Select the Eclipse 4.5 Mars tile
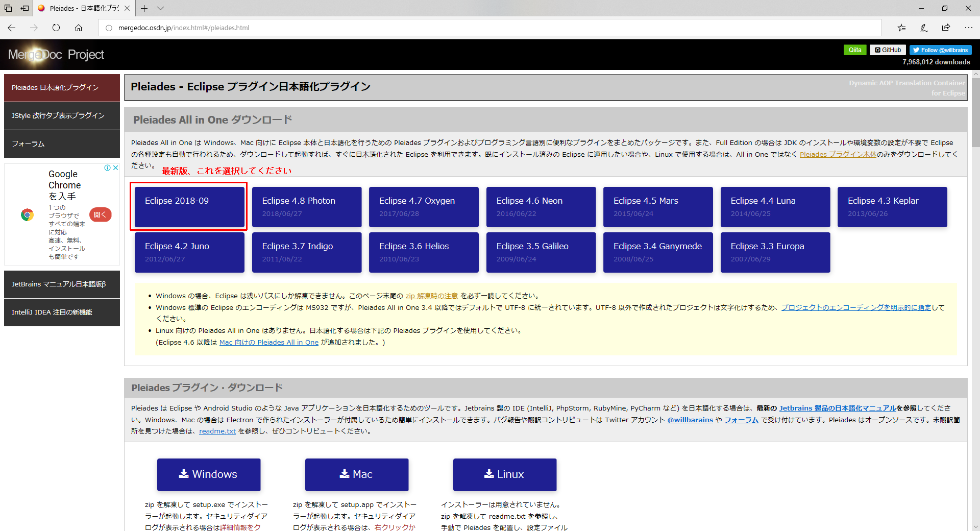 658,207
